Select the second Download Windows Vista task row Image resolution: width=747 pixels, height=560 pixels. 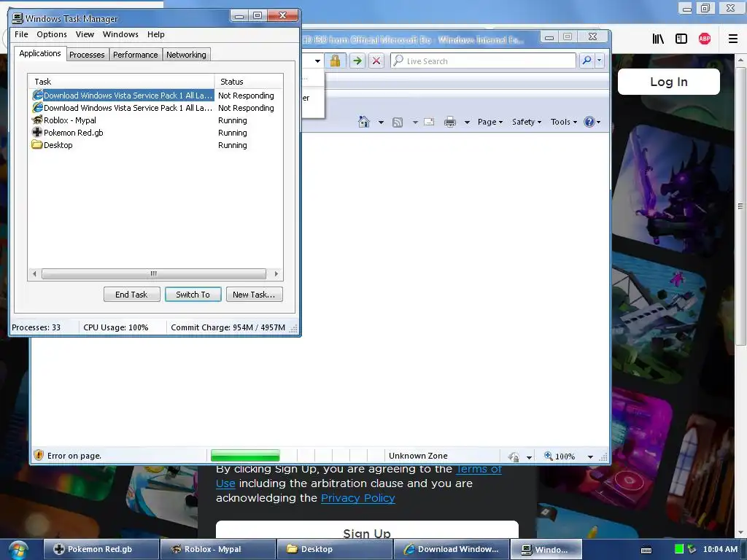[155, 108]
